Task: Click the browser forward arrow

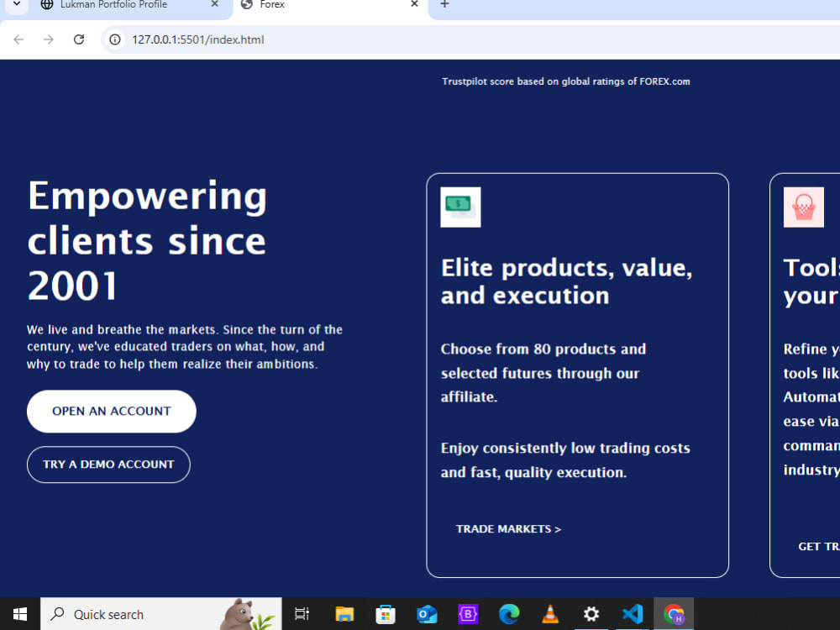Action: (49, 39)
